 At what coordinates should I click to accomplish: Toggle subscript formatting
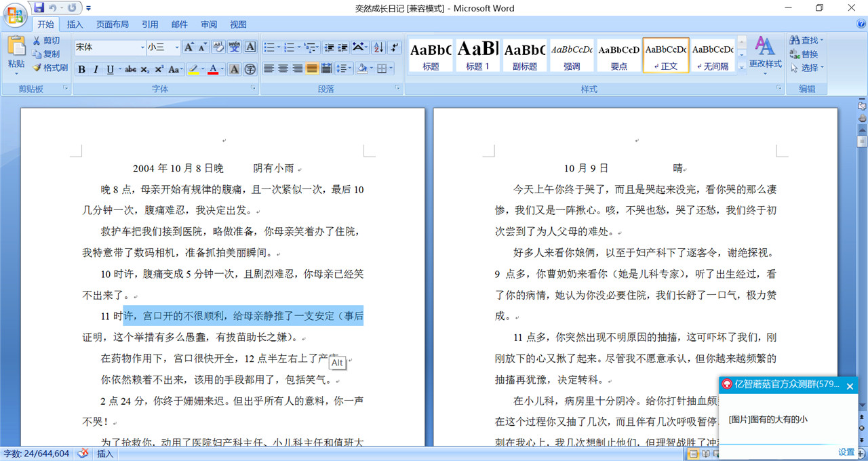click(x=145, y=69)
